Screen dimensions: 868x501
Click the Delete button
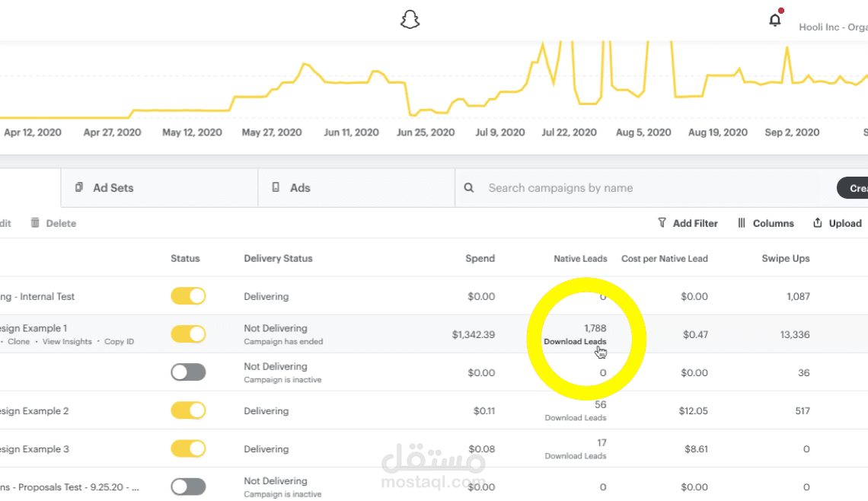[54, 223]
